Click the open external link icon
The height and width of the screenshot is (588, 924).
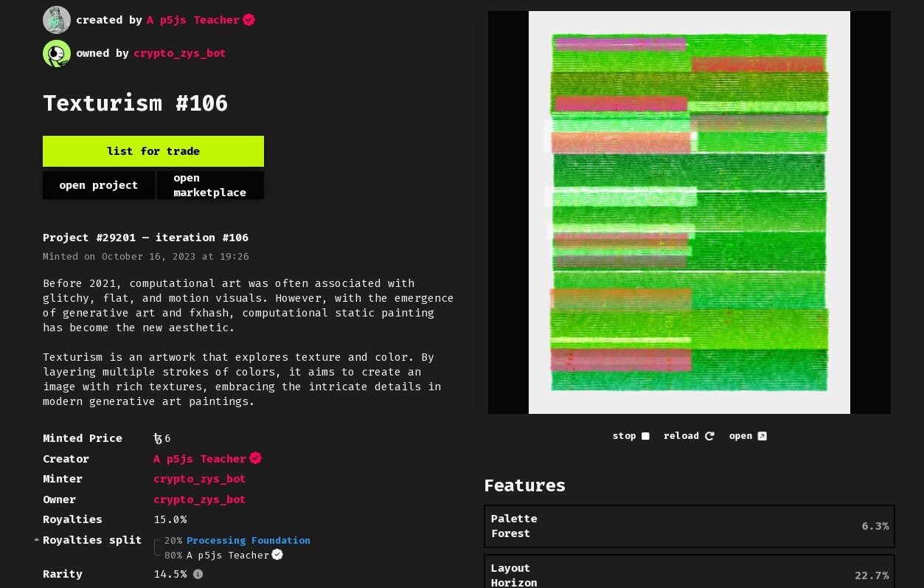[x=763, y=436]
